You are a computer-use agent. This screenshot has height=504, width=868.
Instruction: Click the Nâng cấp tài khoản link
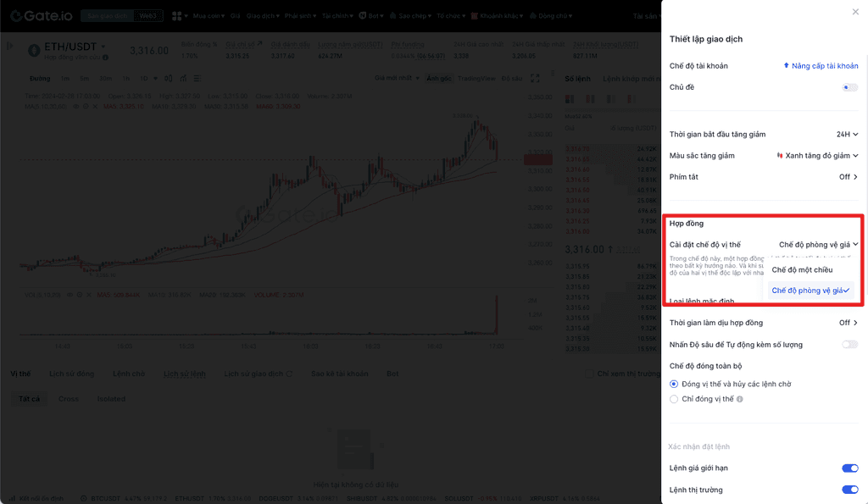pos(825,66)
